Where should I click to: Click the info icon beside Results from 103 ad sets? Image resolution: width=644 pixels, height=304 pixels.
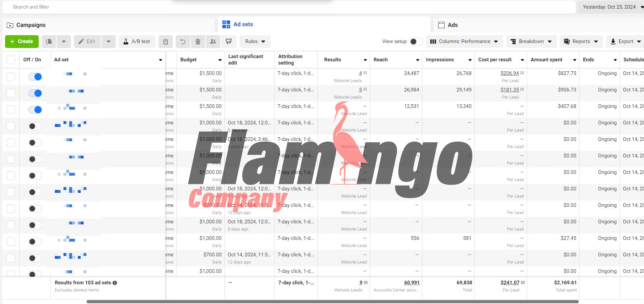point(115,283)
